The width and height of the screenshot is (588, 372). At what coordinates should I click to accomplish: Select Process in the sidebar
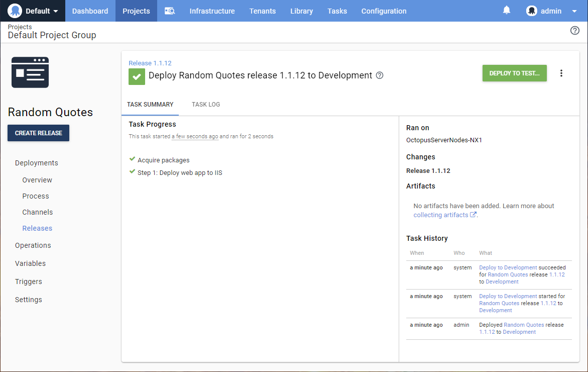click(36, 196)
